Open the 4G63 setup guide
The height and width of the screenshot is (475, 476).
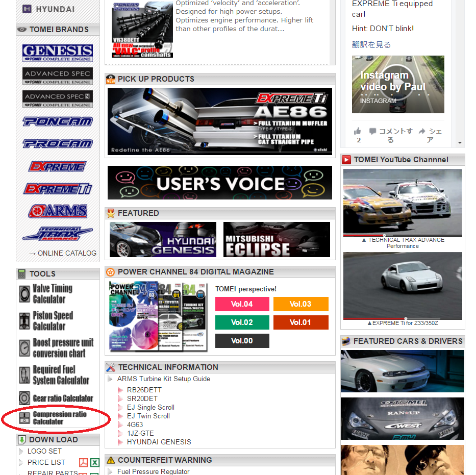click(x=135, y=424)
